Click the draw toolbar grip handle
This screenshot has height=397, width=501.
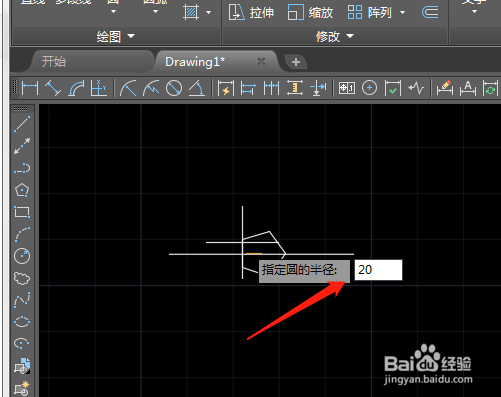pyautogui.click(x=21, y=109)
